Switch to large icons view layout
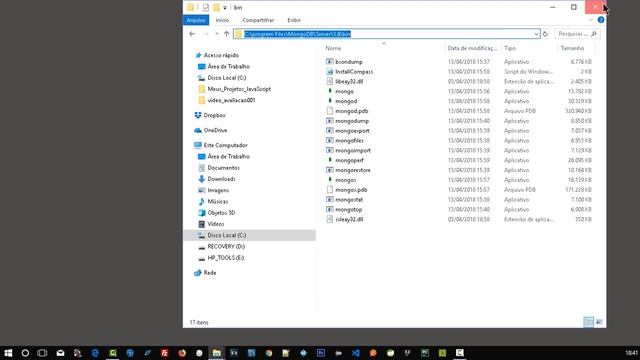The image size is (640, 360). pyautogui.click(x=599, y=322)
